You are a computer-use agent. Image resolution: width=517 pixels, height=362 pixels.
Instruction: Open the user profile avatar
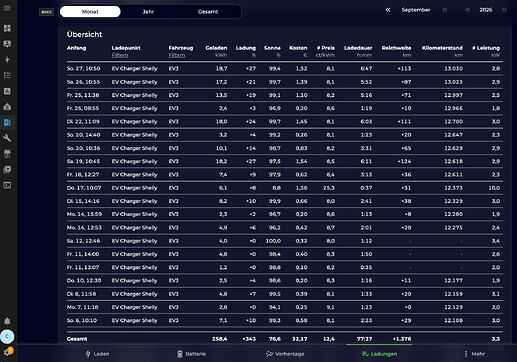tap(7, 336)
